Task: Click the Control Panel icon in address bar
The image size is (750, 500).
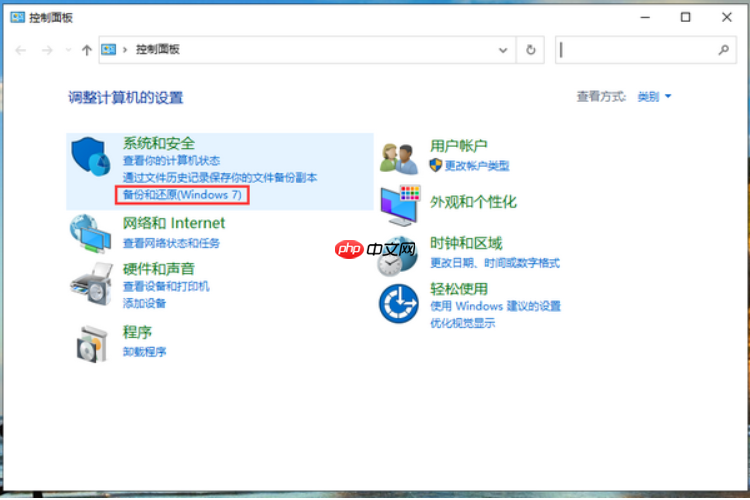Action: pyautogui.click(x=109, y=49)
